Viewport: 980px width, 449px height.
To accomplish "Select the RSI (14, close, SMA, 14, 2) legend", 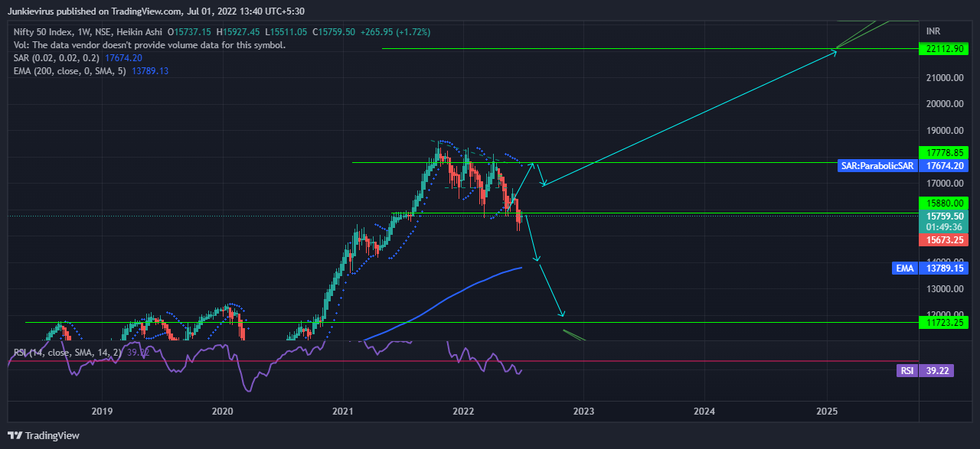I will coord(67,353).
